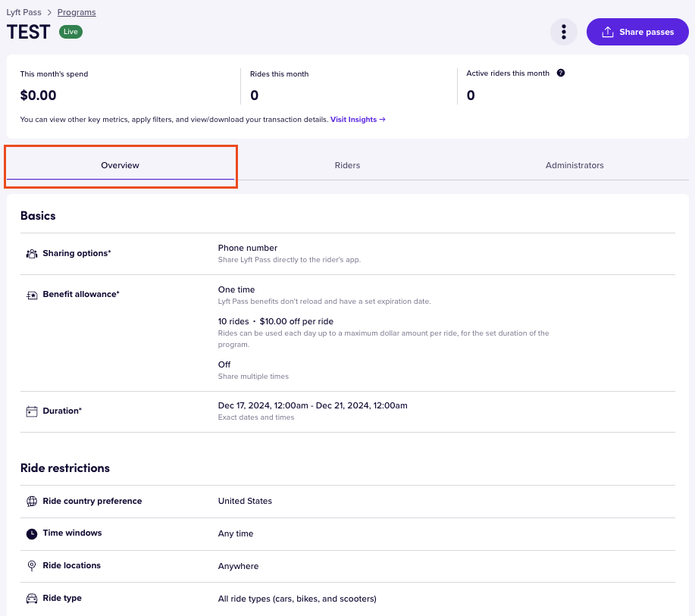Click the Ride type car icon
695x616 pixels.
(x=32, y=599)
